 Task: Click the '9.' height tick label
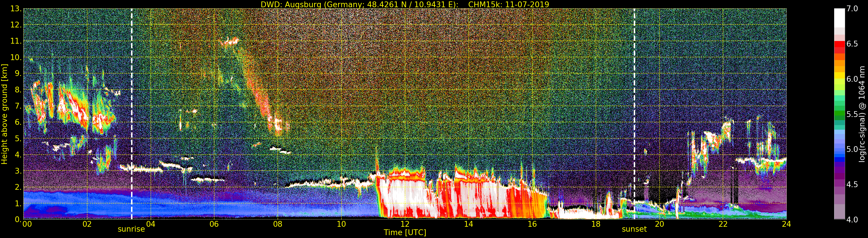point(18,73)
